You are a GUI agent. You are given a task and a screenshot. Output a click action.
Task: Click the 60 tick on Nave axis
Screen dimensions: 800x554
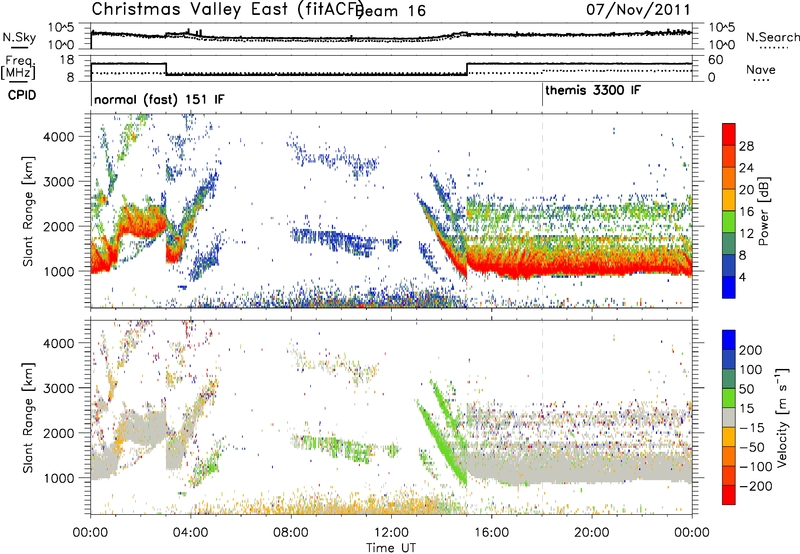pyautogui.click(x=716, y=60)
